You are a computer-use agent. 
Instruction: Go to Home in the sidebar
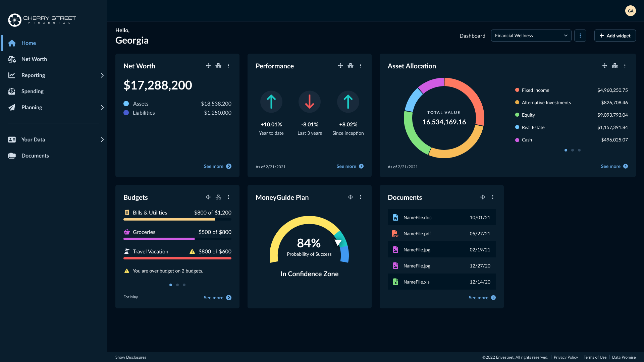pyautogui.click(x=54, y=43)
